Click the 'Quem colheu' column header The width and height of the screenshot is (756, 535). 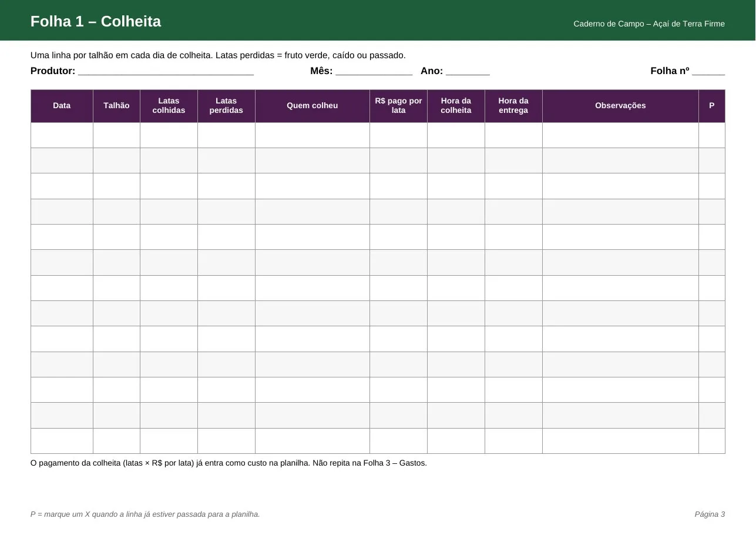[313, 106]
